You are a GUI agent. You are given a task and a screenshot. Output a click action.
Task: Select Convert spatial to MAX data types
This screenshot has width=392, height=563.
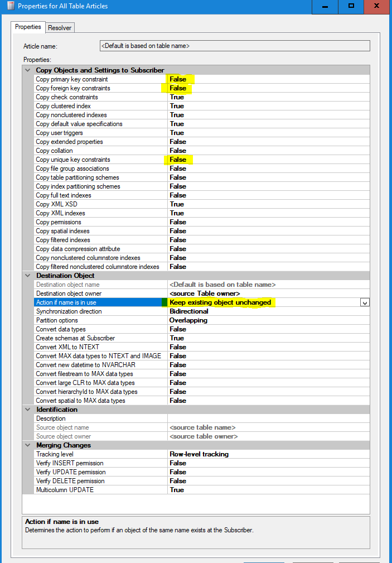coord(202,401)
